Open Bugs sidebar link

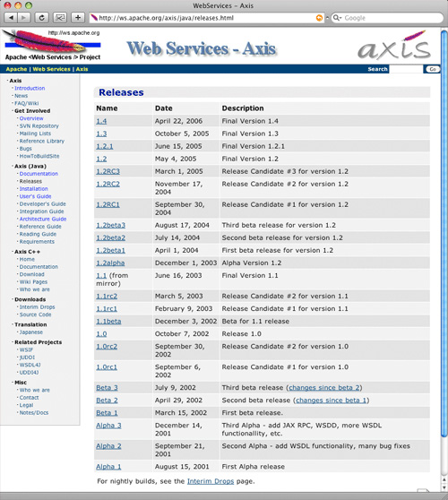(25, 149)
